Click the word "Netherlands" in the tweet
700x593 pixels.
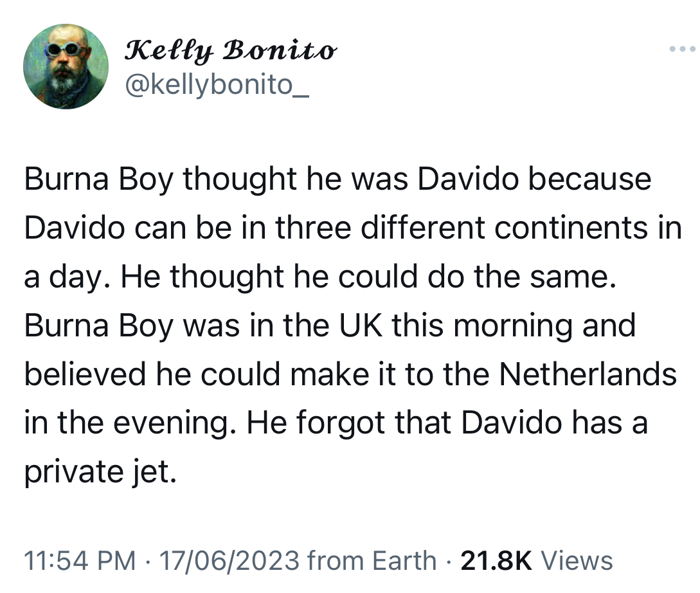pos(588,374)
